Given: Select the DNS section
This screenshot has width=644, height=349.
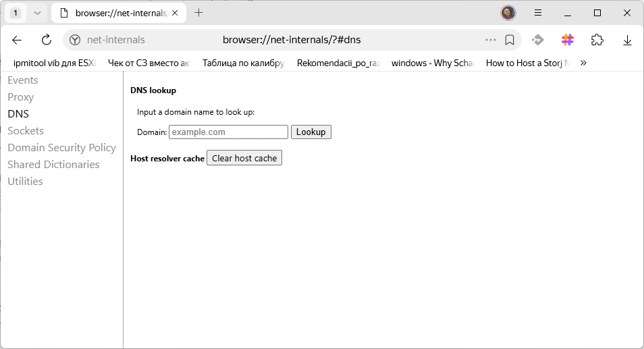Looking at the screenshot, I should (x=18, y=113).
